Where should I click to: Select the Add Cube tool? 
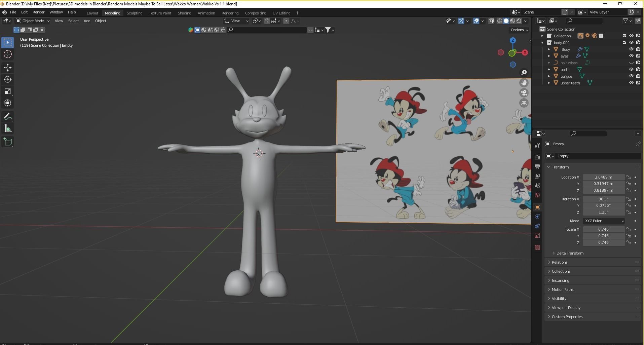pos(8,142)
